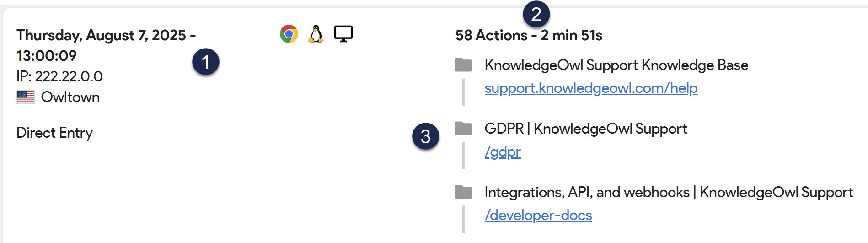This screenshot has height=243, width=868.
Task: Click the numbered callout badge 1
Action: (206, 62)
